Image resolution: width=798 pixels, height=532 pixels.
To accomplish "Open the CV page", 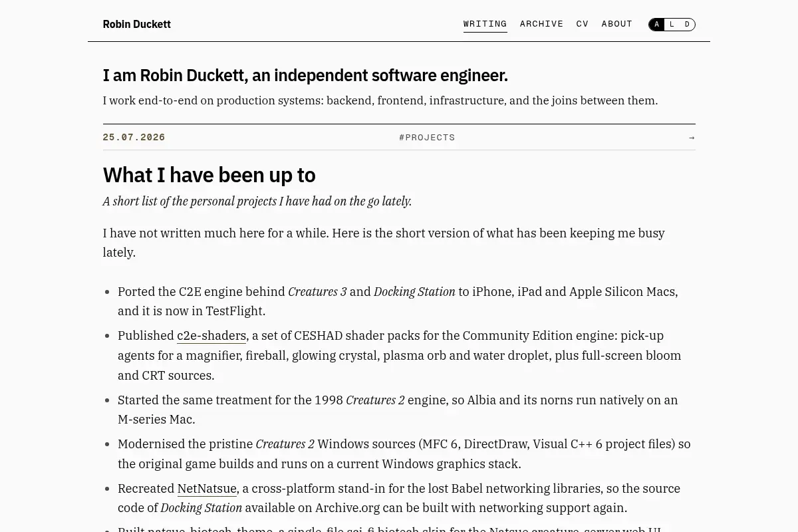I will pos(583,24).
